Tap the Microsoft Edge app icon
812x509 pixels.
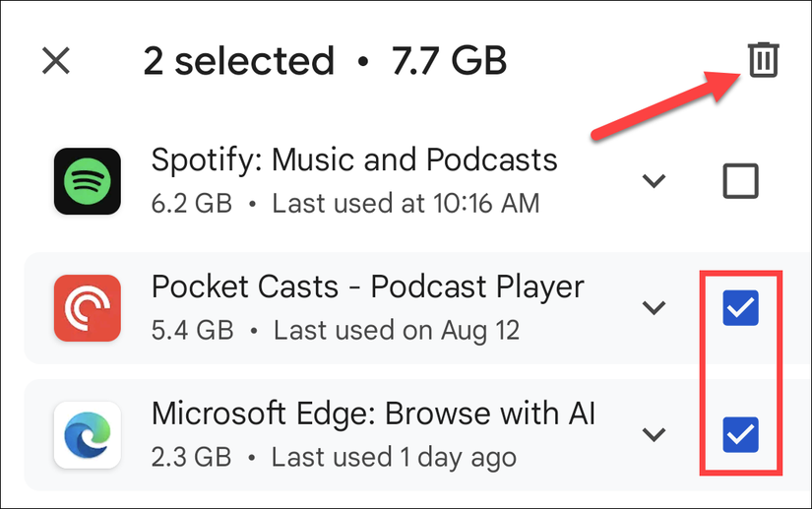(x=88, y=434)
